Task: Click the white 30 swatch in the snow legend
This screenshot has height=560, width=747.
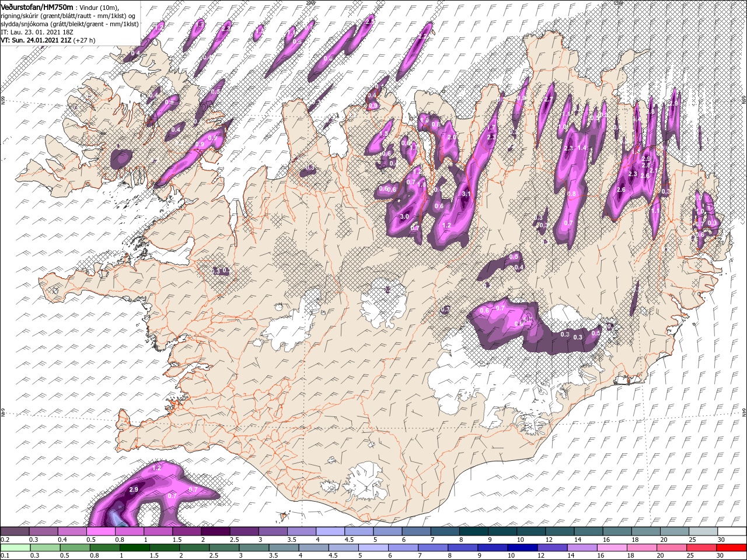Action: click(731, 531)
